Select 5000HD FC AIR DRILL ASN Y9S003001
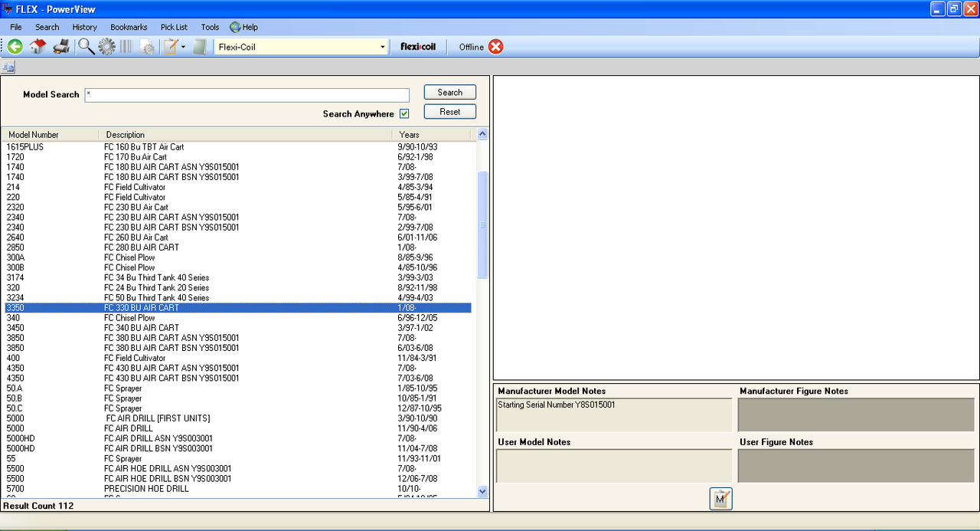Image resolution: width=980 pixels, height=531 pixels. [x=237, y=438]
